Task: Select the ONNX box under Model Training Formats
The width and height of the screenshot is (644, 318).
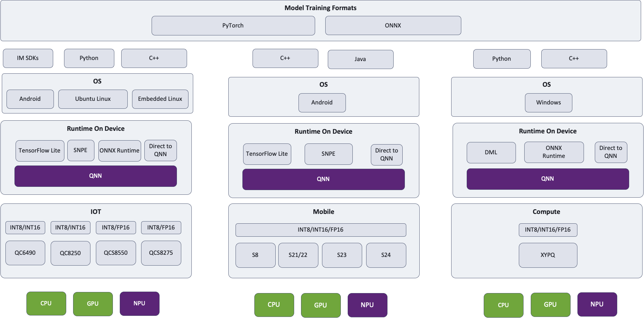Action: [x=393, y=26]
